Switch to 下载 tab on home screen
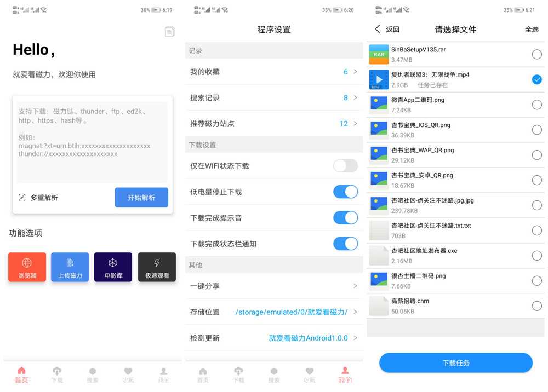 pos(57,375)
